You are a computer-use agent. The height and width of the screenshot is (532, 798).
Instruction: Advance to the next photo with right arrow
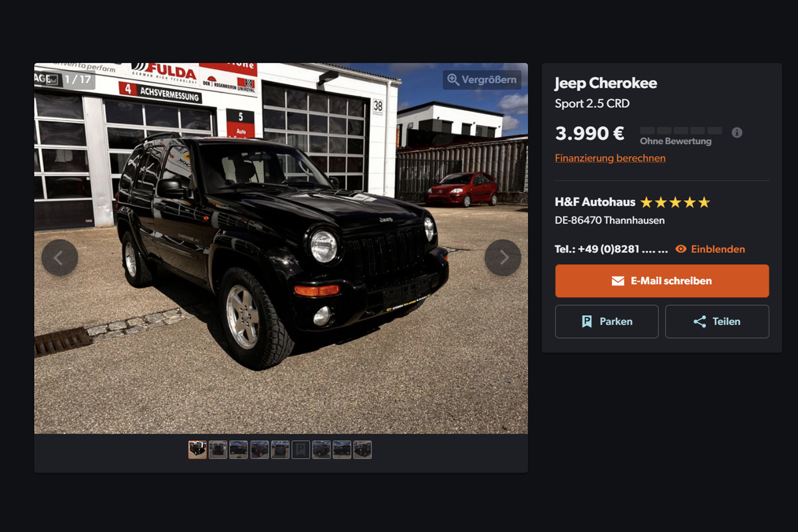503,257
